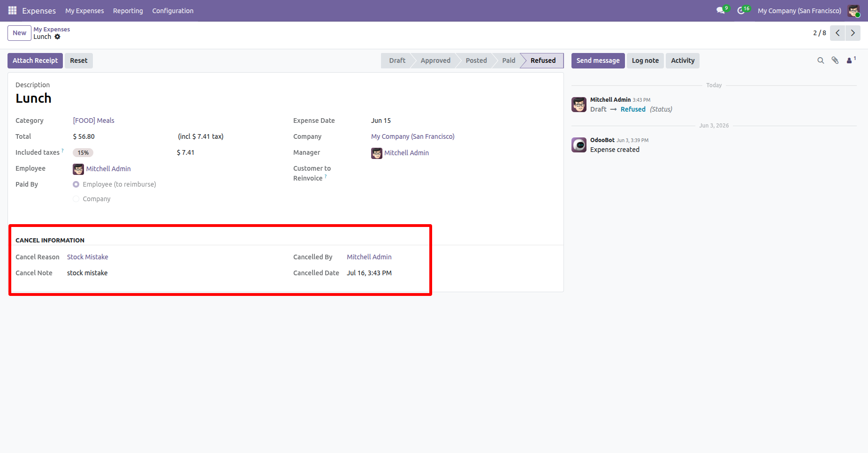This screenshot has width=868, height=453.
Task: Click the 15% tax tag
Action: click(83, 152)
